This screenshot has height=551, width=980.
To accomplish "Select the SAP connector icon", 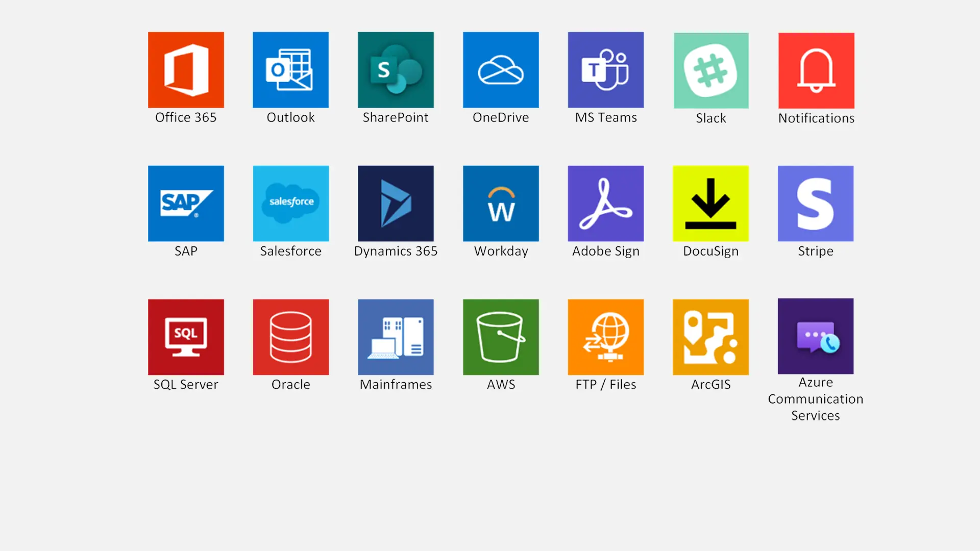I will click(x=186, y=204).
